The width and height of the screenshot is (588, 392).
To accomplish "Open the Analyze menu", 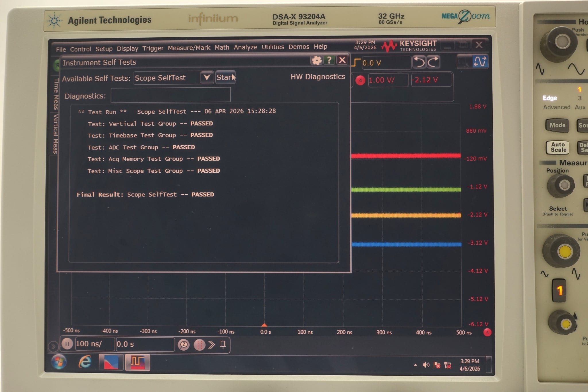I will point(245,47).
